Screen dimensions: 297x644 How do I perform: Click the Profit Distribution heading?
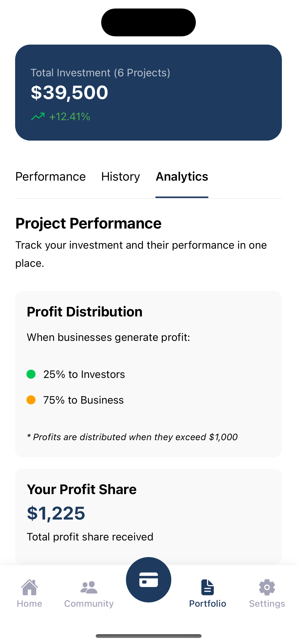coord(85,312)
